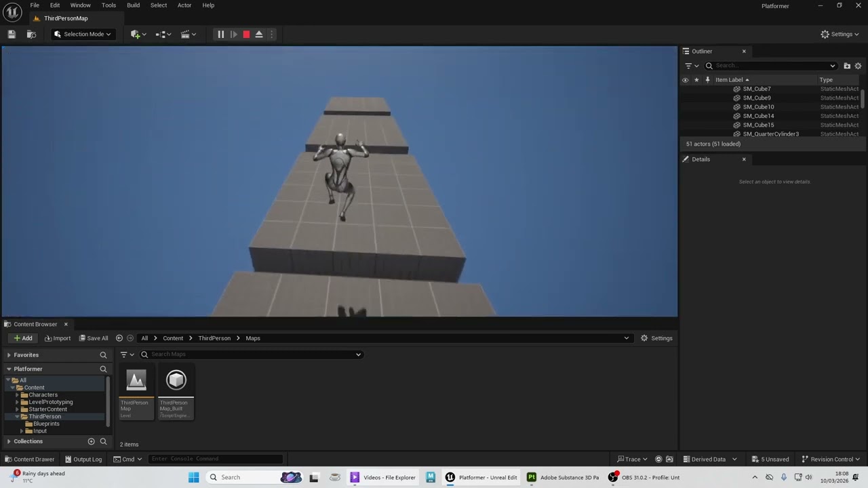Viewport: 868px width, 488px height.
Task: Open the Actor menu
Action: point(184,5)
